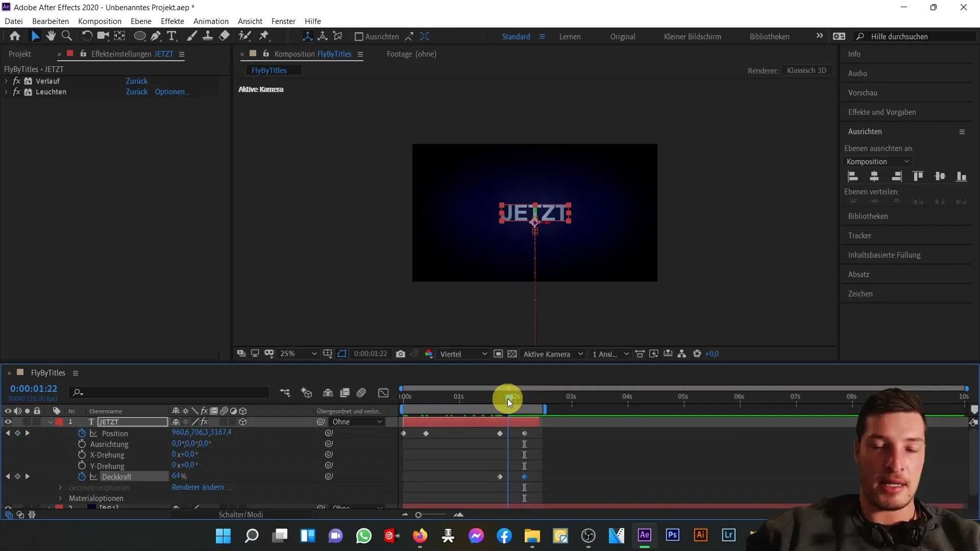Expand the Verlauf effect properties
980x551 pixels.
pos(6,81)
